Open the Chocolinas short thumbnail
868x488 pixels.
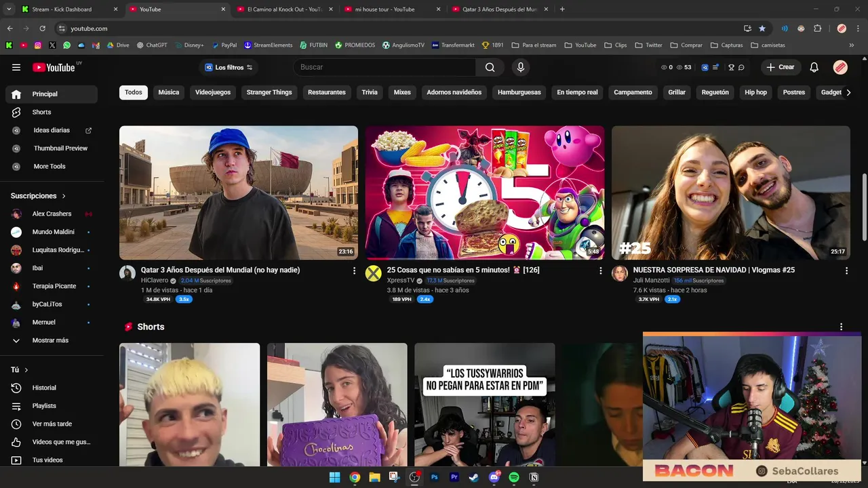click(337, 405)
